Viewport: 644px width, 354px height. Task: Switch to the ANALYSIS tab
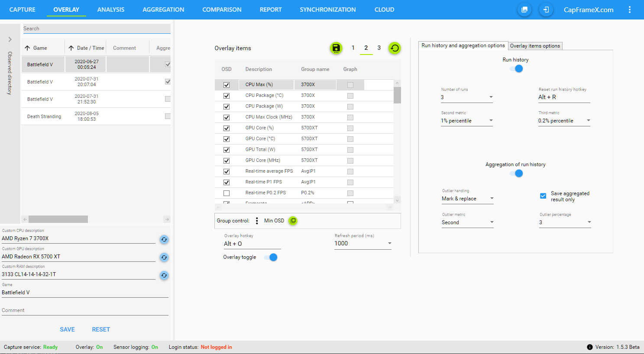[x=111, y=10]
